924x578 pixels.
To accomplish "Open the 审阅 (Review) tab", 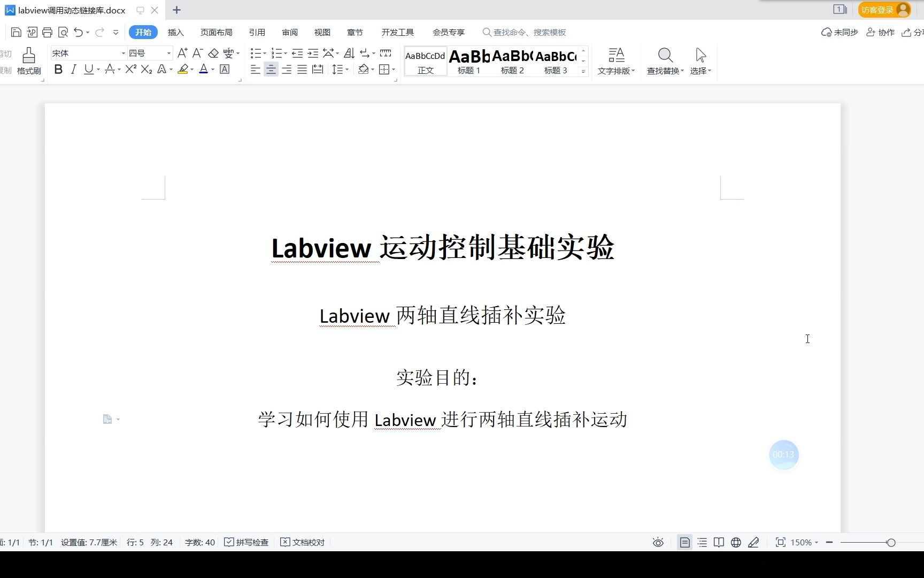I will click(x=289, y=32).
